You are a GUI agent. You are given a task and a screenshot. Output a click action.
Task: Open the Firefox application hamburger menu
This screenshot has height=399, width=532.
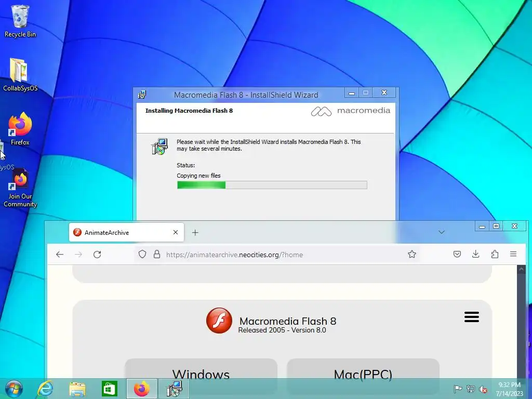point(513,254)
